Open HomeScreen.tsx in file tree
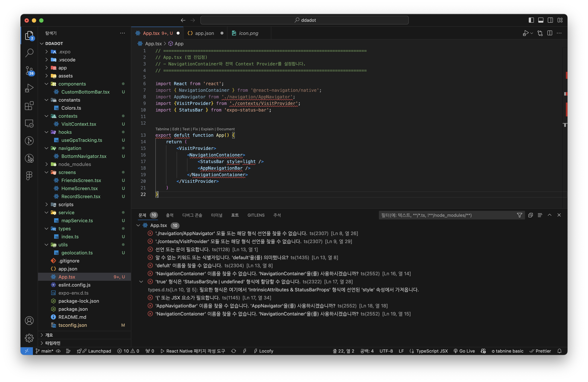 pos(79,188)
